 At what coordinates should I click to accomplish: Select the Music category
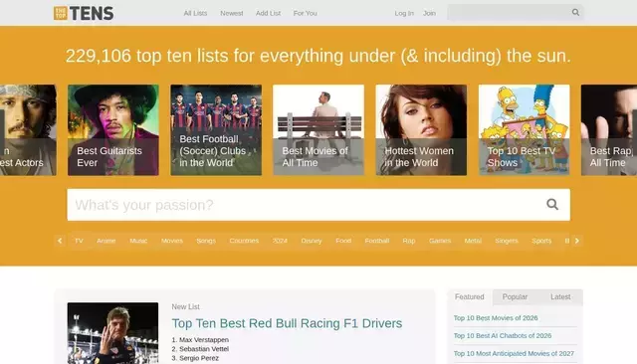tap(138, 241)
